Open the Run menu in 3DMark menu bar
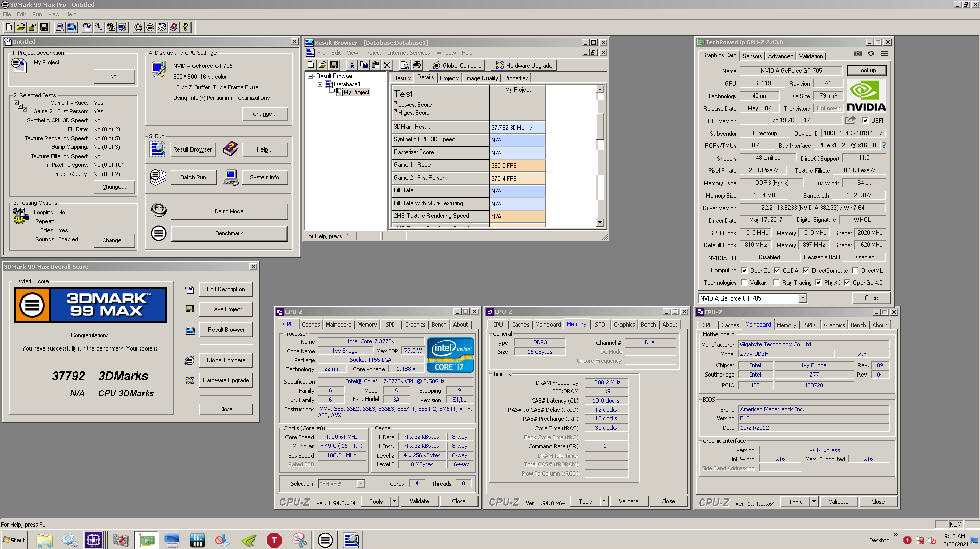Screen dimensions: 980x549 point(37,14)
